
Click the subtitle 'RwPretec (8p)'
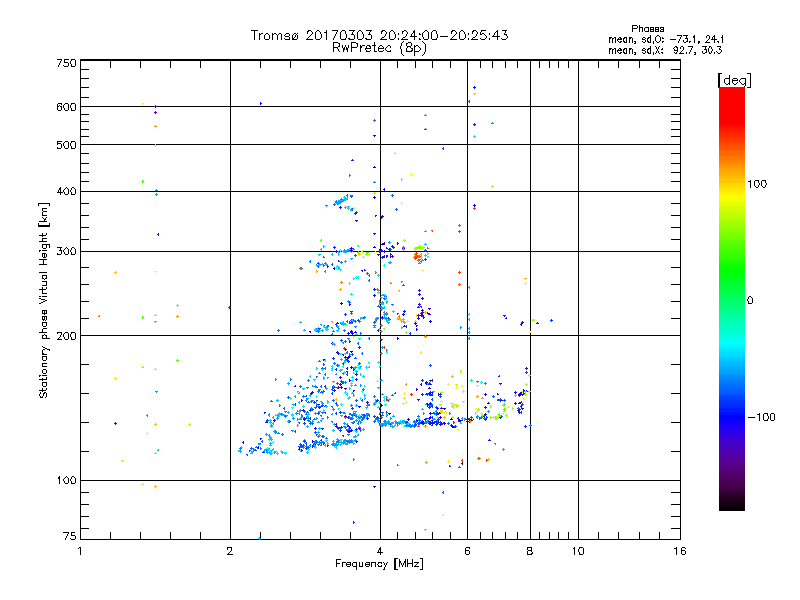tap(379, 48)
